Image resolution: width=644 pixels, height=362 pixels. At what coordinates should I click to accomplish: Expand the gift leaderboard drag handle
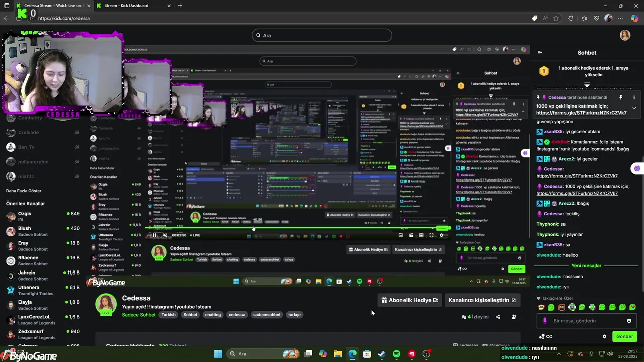[587, 85]
